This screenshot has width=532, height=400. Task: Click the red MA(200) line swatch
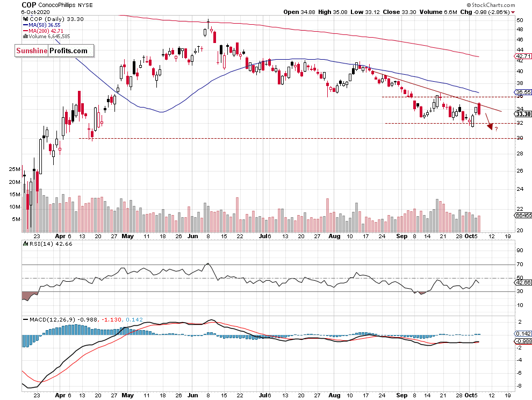coord(25,31)
